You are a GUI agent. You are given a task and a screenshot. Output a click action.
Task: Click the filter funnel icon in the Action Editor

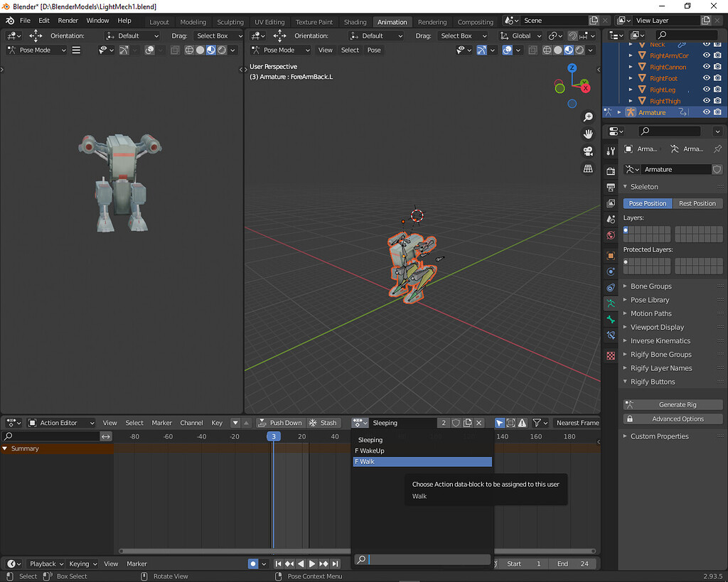click(x=538, y=422)
